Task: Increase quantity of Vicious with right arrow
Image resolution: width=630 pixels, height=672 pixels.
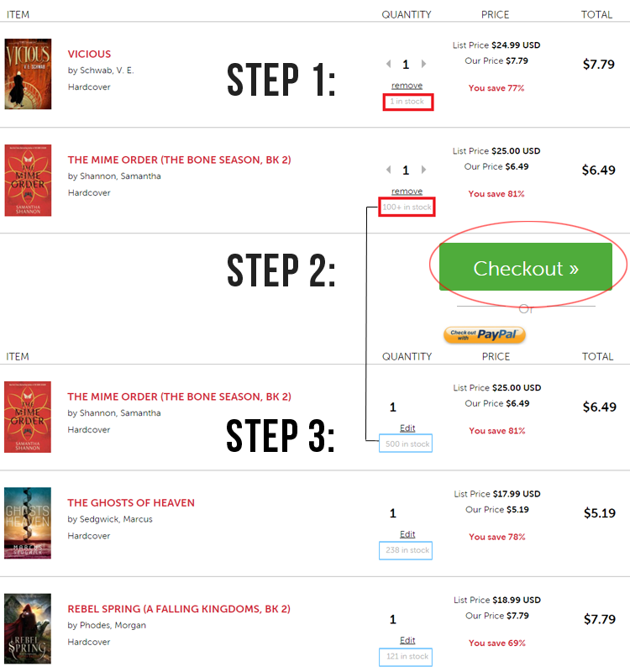Action: pyautogui.click(x=423, y=64)
